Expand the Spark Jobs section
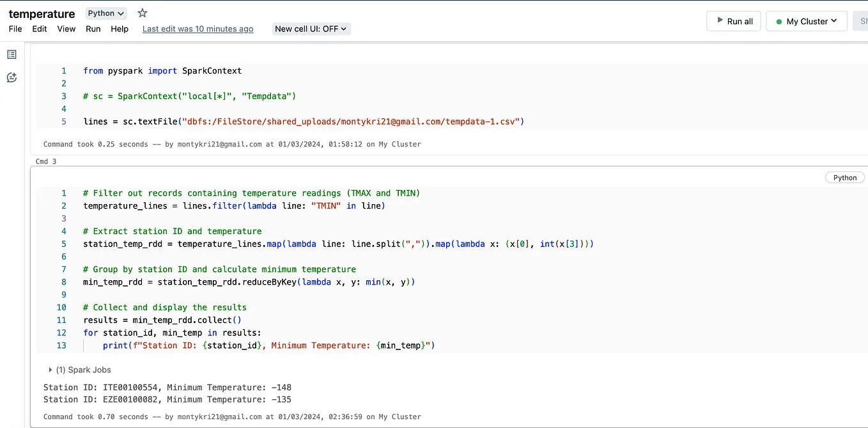Image resolution: width=868 pixels, height=428 pixels. point(50,370)
